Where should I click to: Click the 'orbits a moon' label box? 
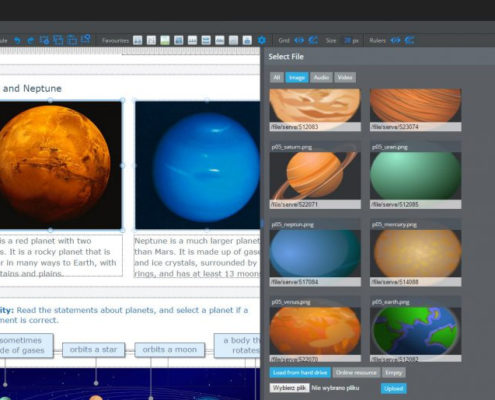tap(170, 349)
